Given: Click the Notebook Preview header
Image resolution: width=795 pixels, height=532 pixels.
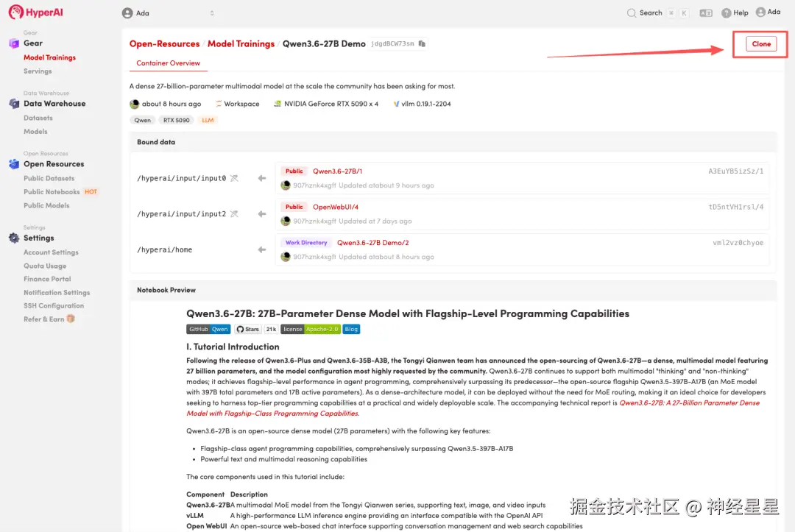Looking at the screenshot, I should 166,291.
